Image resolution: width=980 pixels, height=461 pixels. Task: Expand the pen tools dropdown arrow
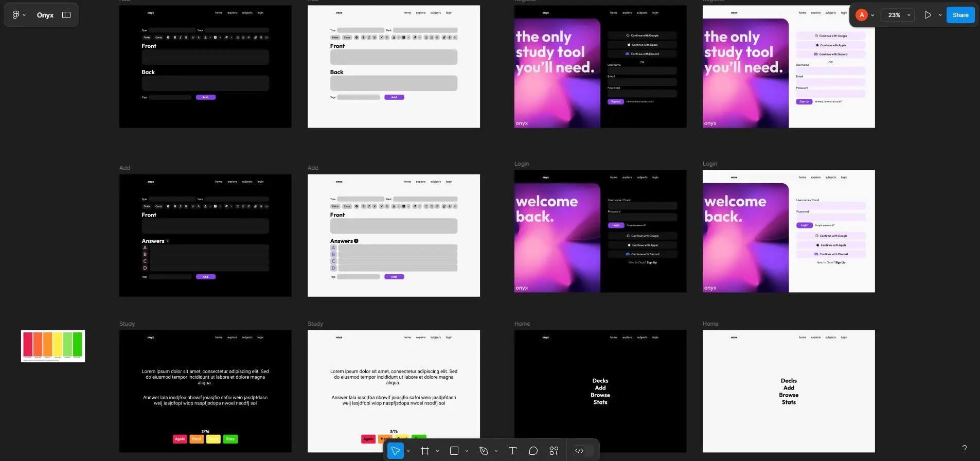(496, 451)
